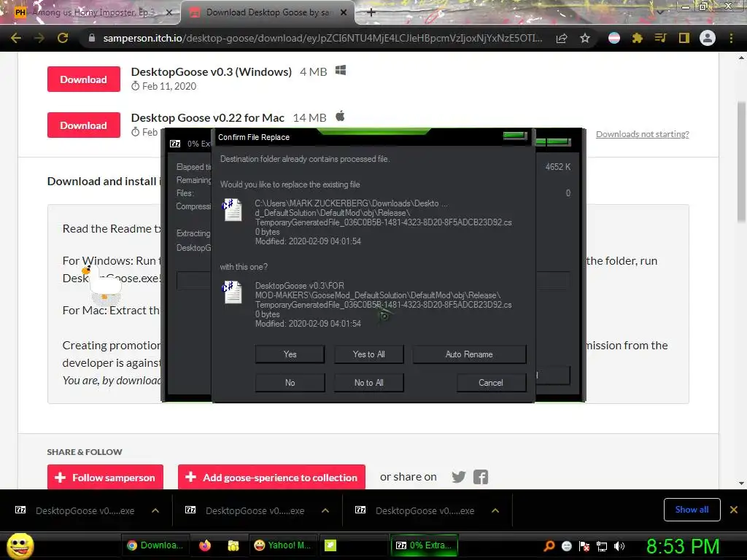
Task: Click 7z icon in extraction window title
Action: click(175, 144)
